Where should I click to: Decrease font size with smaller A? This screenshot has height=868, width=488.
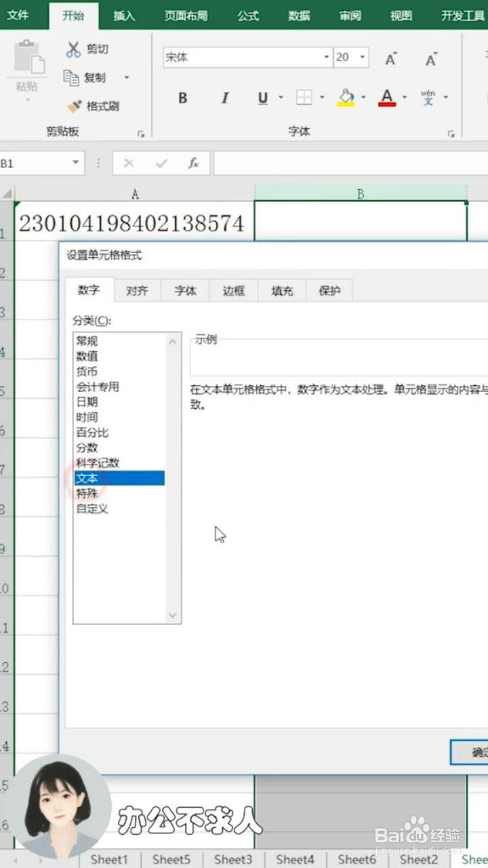pyautogui.click(x=431, y=58)
